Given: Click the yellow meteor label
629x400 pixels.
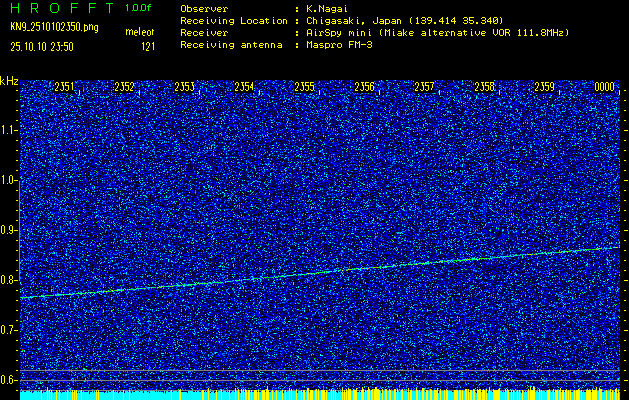Looking at the screenshot, I should [x=139, y=32].
